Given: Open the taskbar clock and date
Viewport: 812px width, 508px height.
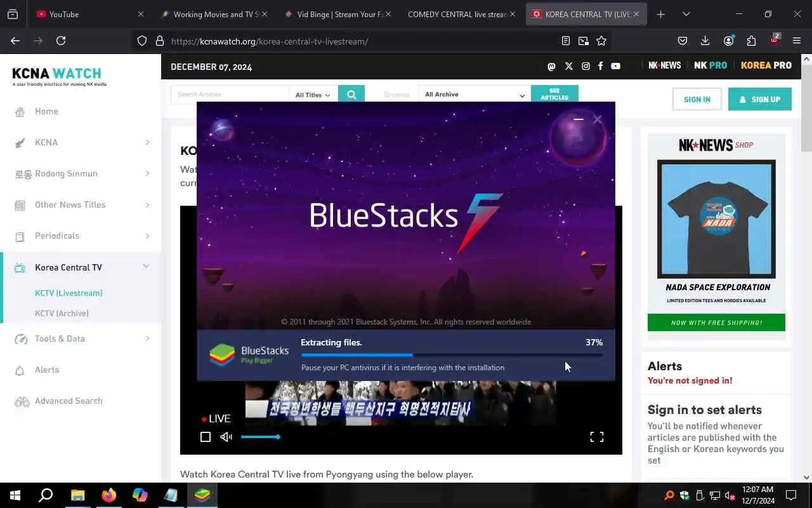Looking at the screenshot, I should coord(757,495).
